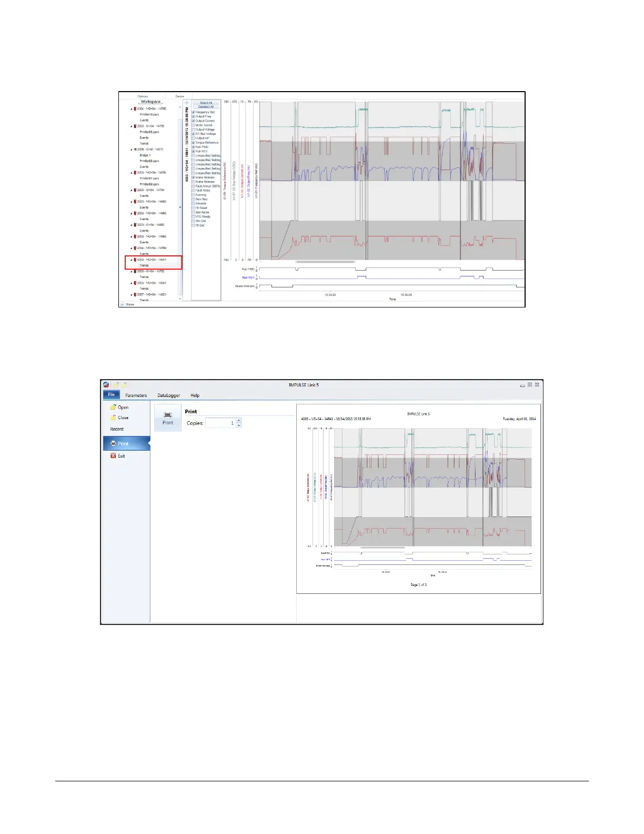The height and width of the screenshot is (834, 644).
Task: Click the drive icon beside 2003 - G+S4 - 14704
Action: (x=135, y=190)
